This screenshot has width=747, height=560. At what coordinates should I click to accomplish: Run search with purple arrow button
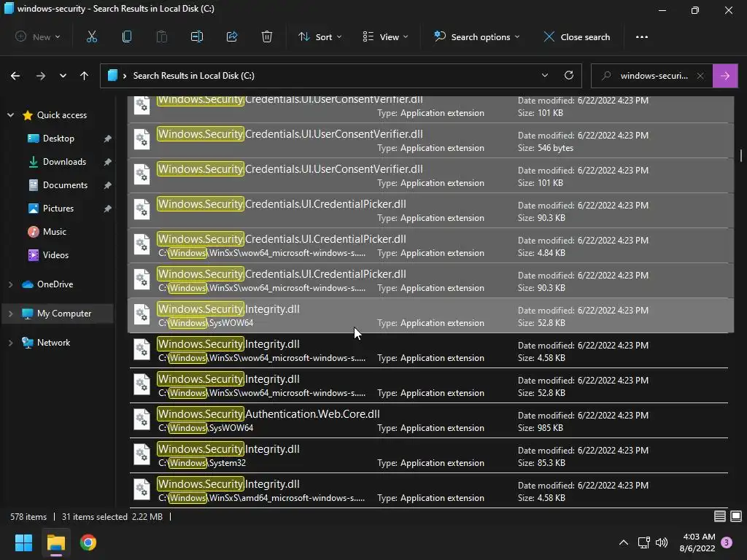pyautogui.click(x=725, y=76)
